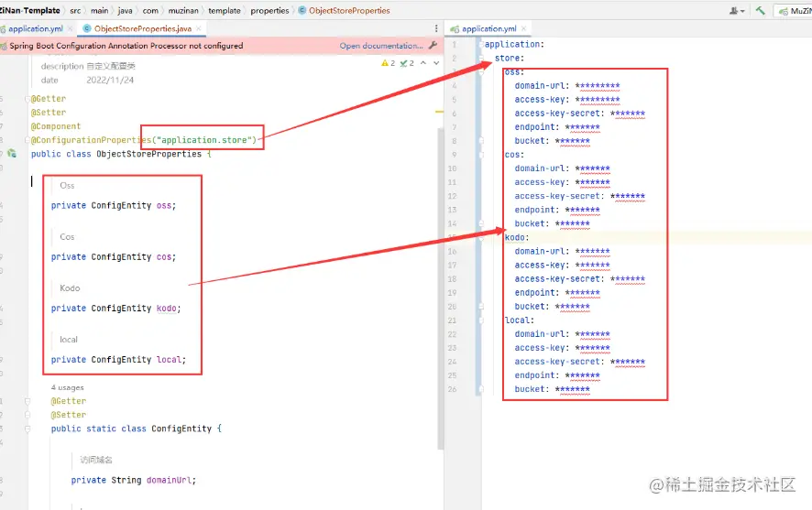Open the user account icon dropdown

click(737, 10)
